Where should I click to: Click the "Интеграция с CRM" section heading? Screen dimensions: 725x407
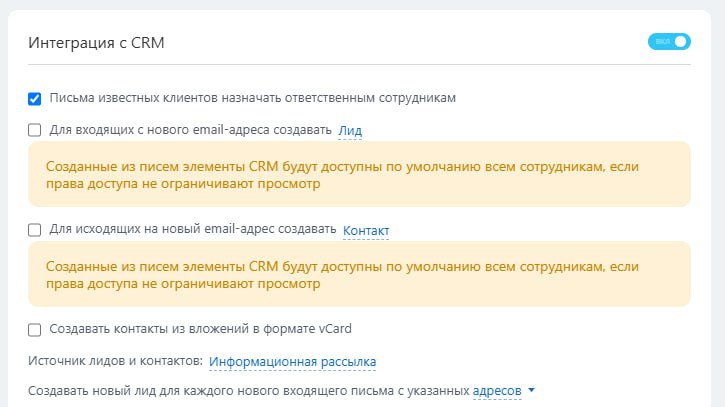pyautogui.click(x=97, y=43)
